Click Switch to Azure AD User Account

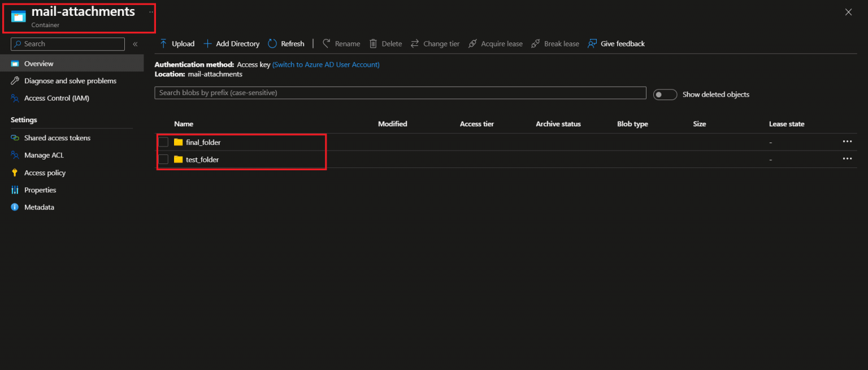[325, 64]
